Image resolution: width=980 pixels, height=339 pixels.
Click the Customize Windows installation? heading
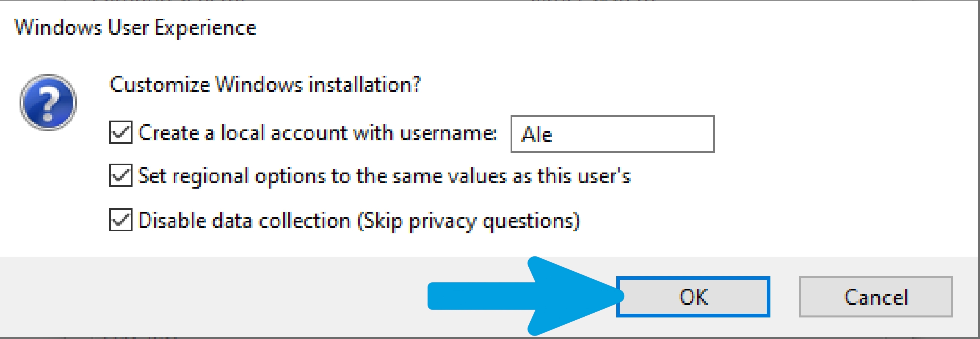[265, 84]
